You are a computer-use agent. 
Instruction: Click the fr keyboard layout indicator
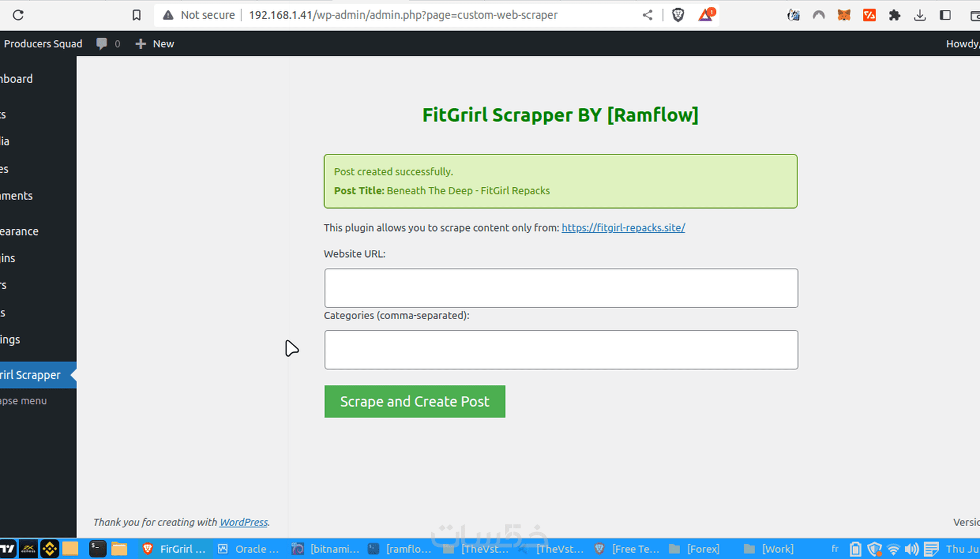click(835, 549)
